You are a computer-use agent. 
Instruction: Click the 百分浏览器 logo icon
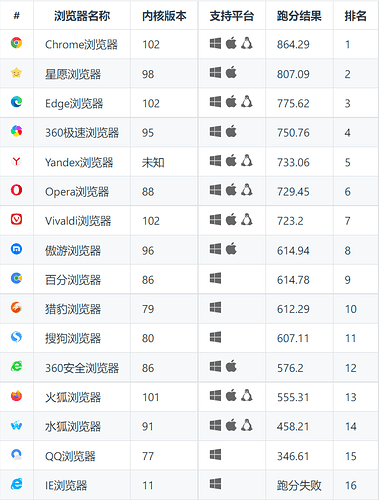coord(16,278)
